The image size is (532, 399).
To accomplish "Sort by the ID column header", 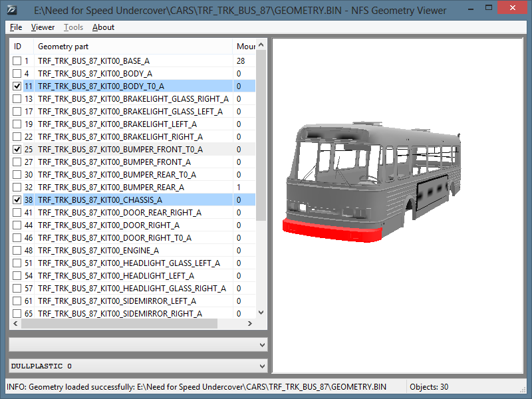I will click(x=21, y=47).
